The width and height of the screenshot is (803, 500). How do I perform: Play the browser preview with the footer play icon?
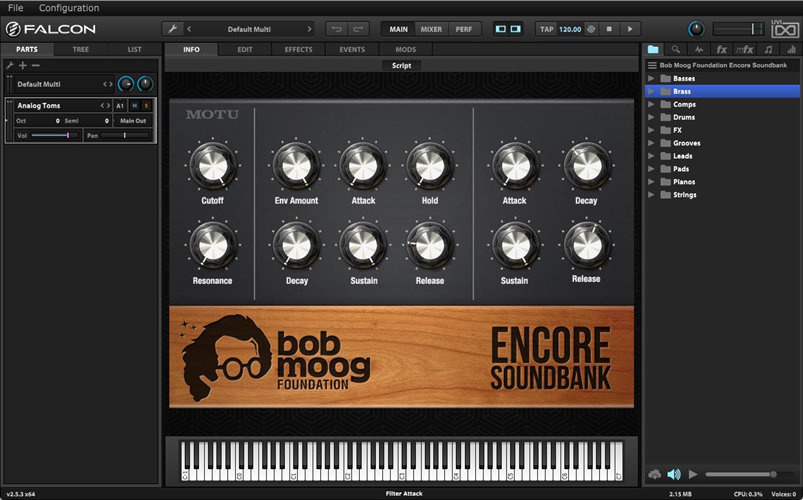(x=693, y=474)
